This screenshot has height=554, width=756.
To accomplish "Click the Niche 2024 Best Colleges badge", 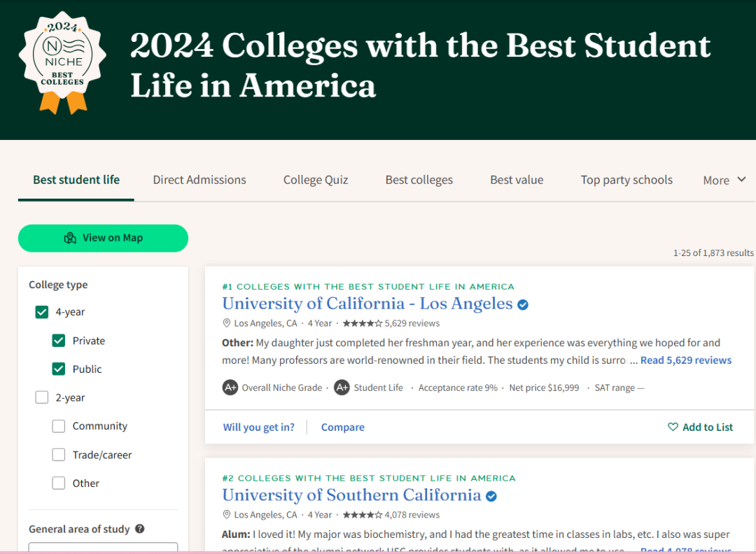I will coord(63,63).
